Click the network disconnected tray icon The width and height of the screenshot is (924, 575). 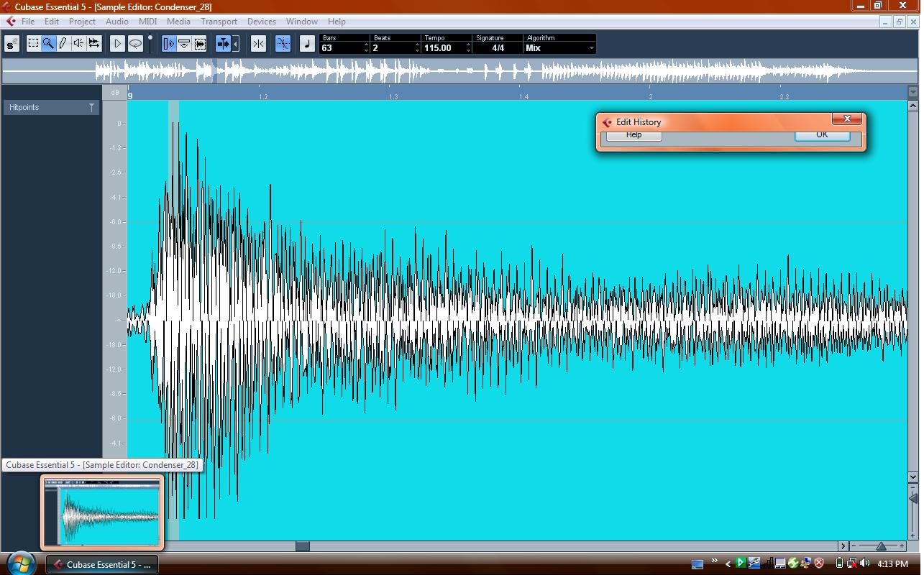click(851, 563)
